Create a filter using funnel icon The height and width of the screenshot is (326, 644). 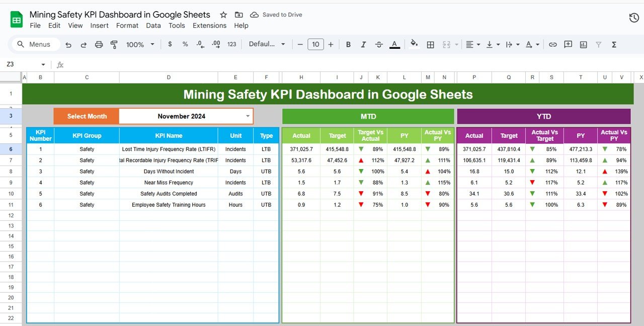(x=598, y=44)
